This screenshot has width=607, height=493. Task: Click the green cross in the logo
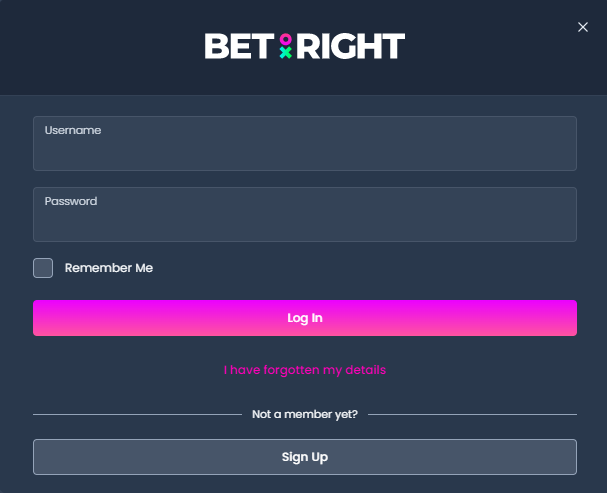click(286, 53)
